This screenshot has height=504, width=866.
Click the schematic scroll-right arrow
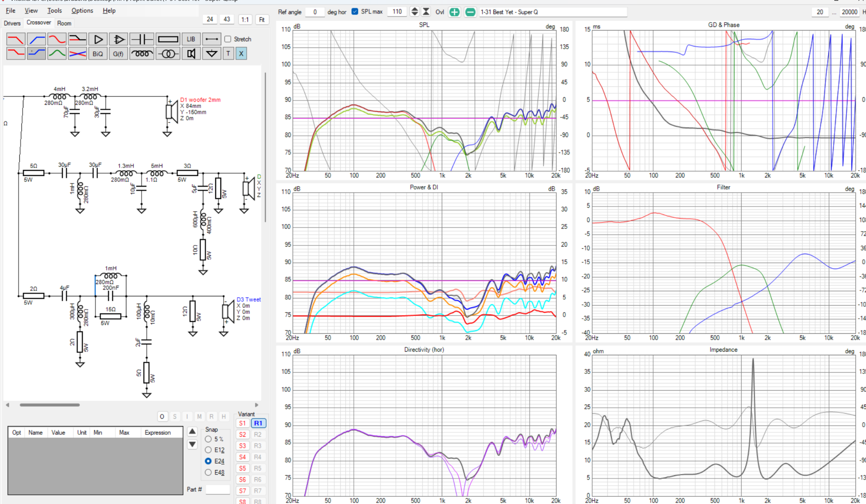[x=257, y=405]
